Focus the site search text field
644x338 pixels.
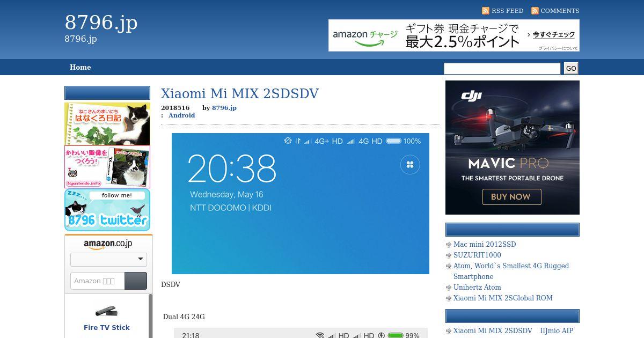(x=502, y=68)
